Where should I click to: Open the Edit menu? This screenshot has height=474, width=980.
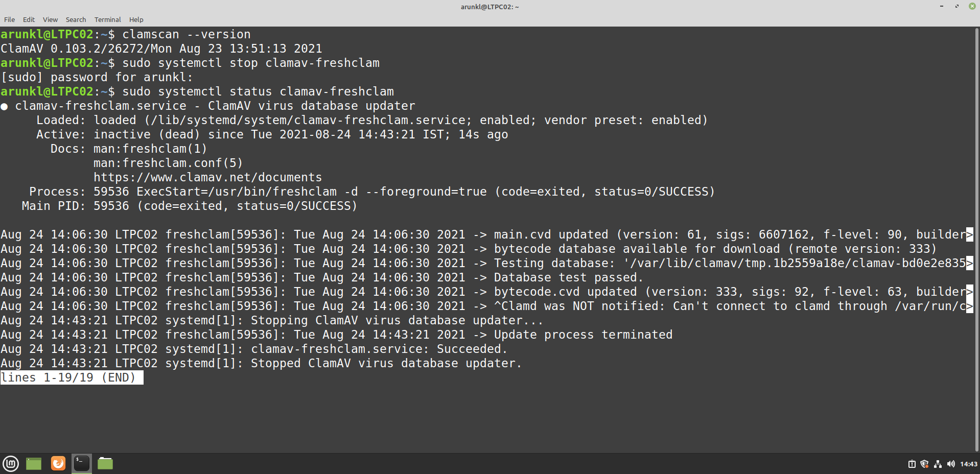(x=29, y=19)
